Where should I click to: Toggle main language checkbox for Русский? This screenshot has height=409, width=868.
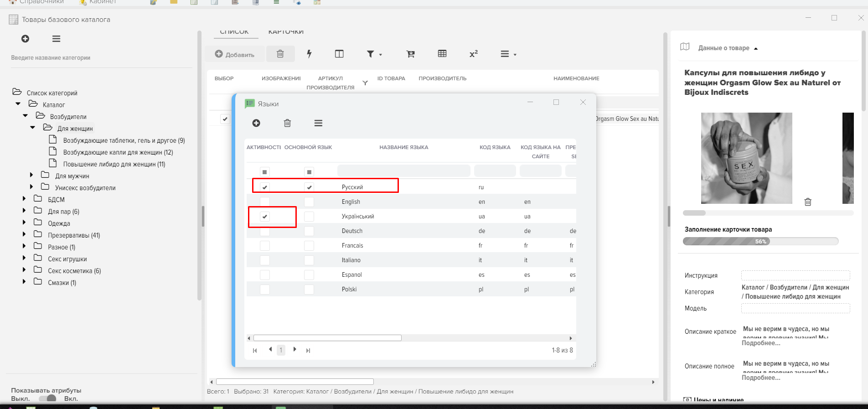point(309,187)
